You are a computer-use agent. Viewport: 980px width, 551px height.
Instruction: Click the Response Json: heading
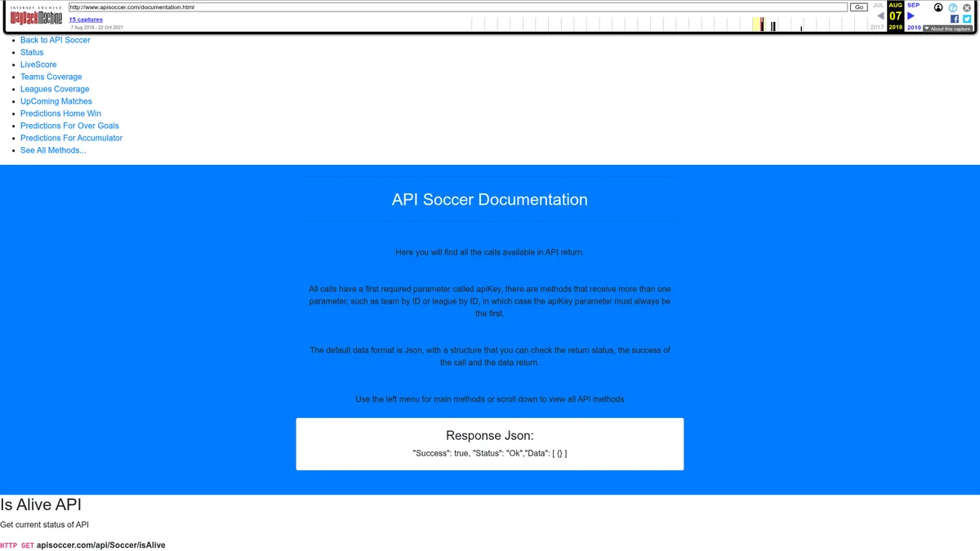[490, 436]
